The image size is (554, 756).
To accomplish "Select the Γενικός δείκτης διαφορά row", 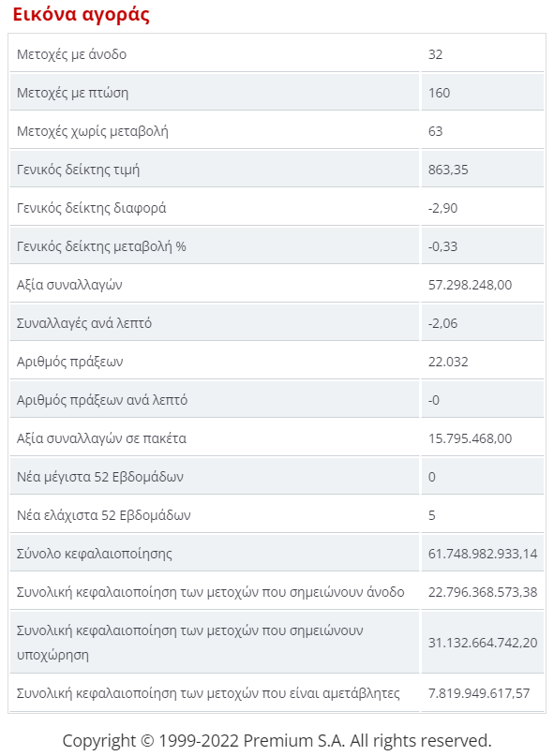I will click(277, 208).
